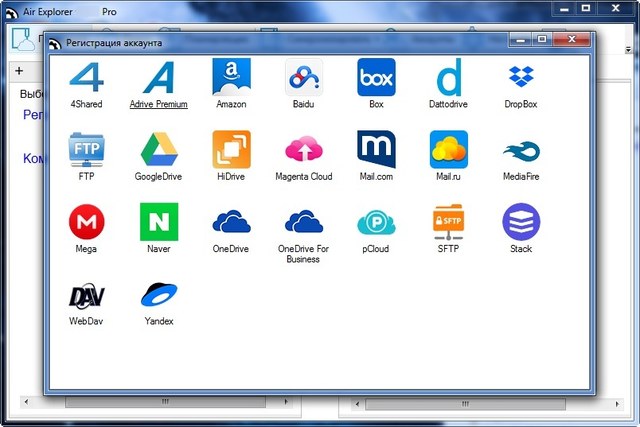This screenshot has width=640, height=427.
Task: Minimize the Регистрация аккаунта dialog
Action: (x=520, y=40)
